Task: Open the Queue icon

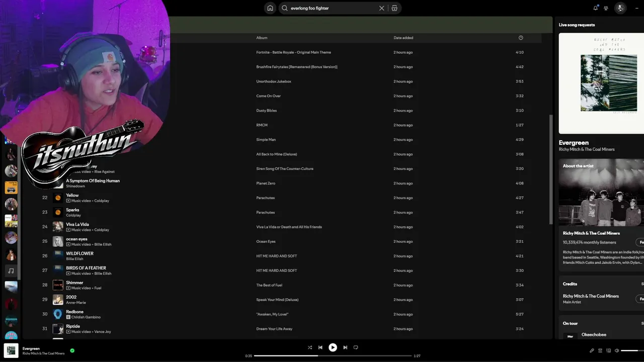Action: click(600, 350)
